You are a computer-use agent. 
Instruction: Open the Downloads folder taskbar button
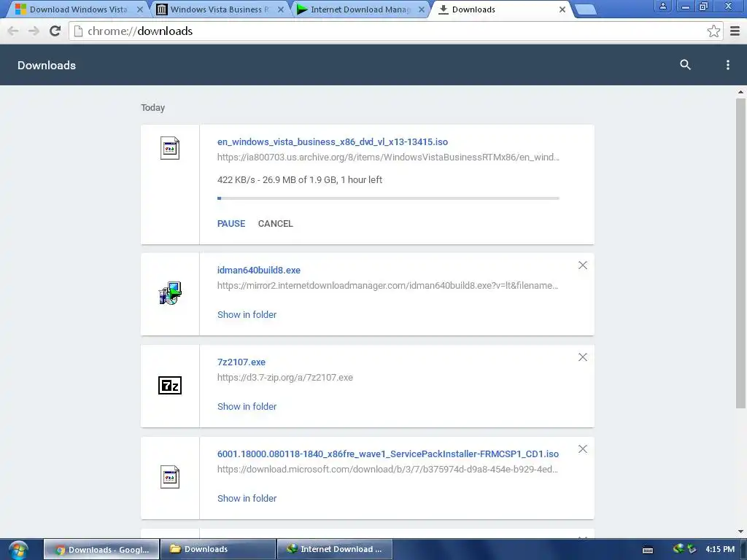pos(217,550)
